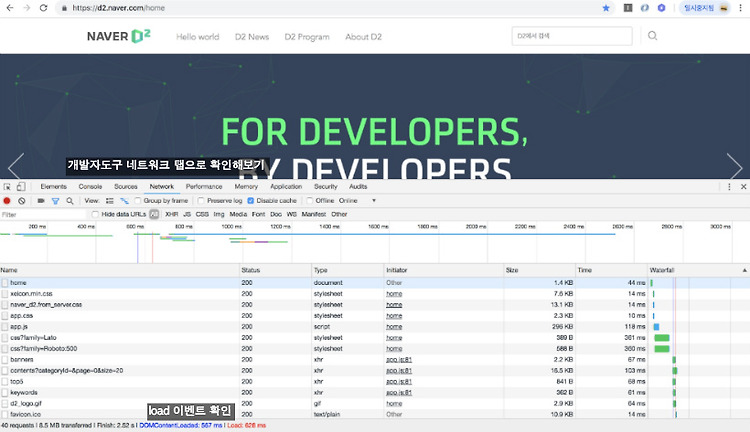Image resolution: width=750 pixels, height=432 pixels.
Task: Check the Hide data URLs checkbox
Action: 95,214
